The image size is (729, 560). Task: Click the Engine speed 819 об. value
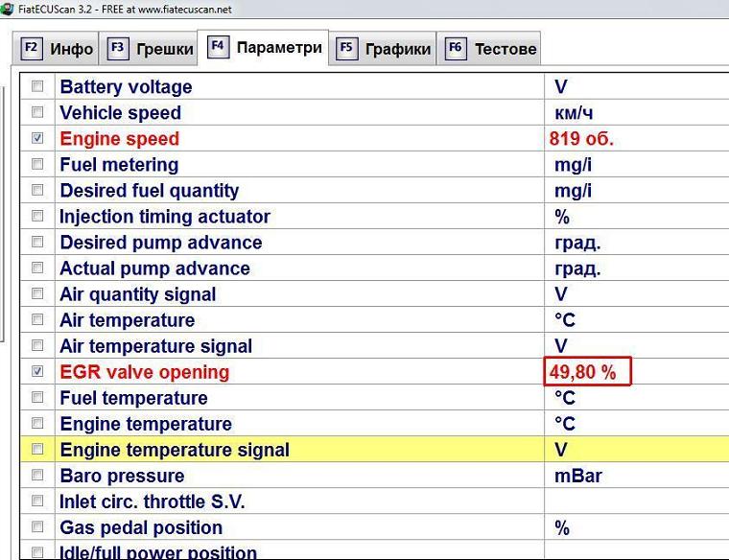pyautogui.click(x=581, y=138)
